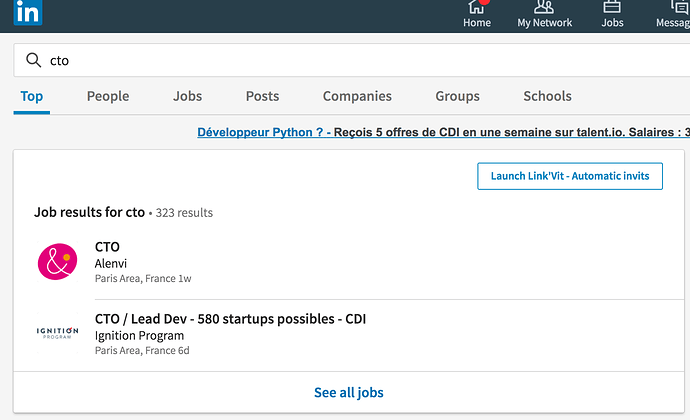Click the search magnifier icon

coord(33,60)
